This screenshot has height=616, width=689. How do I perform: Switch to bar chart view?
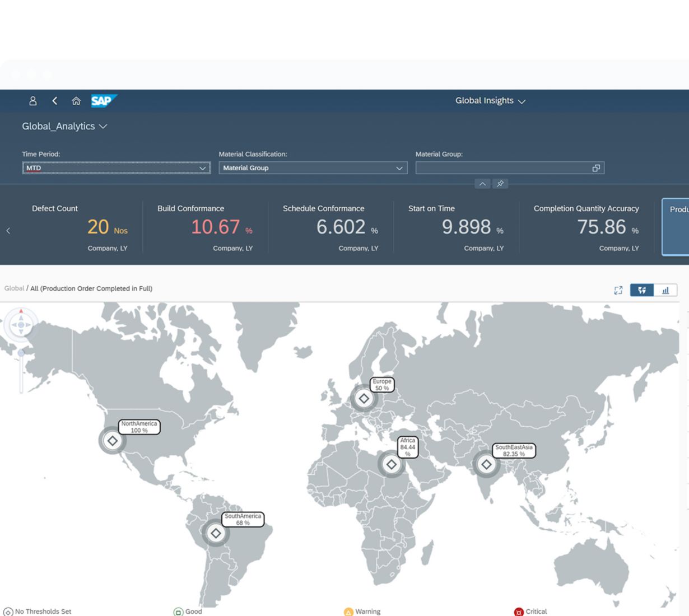click(665, 290)
